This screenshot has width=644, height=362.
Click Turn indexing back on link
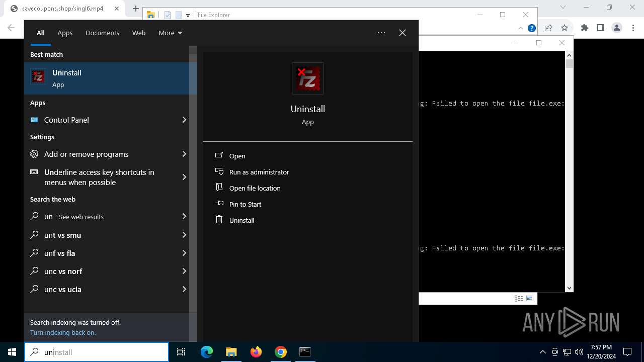coord(63,332)
